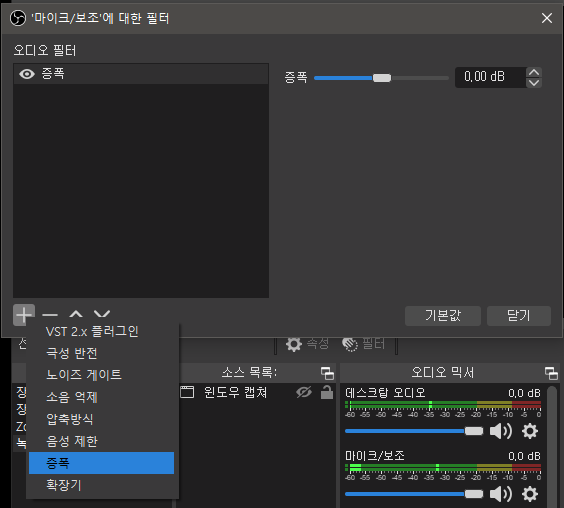Screen dimensions: 564x508
Task: Toggle visibility of the 증폭 filter
Action: 27,74
